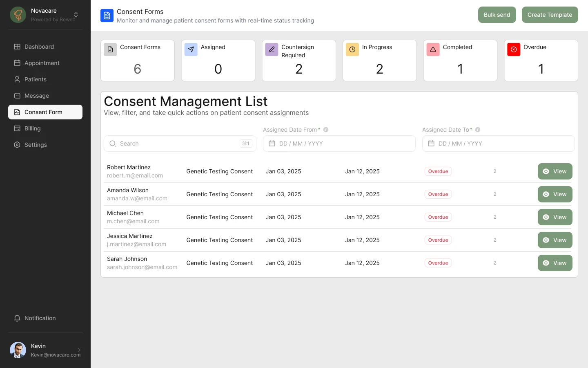Expand the Novacare workspace switcher chevron
The image size is (588, 368).
76,15
